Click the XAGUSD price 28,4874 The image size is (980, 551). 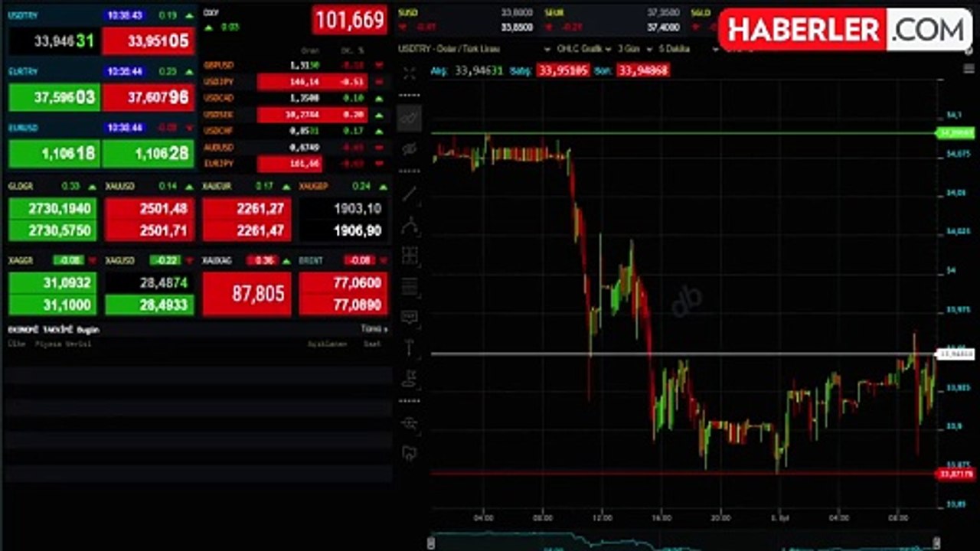pos(149,283)
